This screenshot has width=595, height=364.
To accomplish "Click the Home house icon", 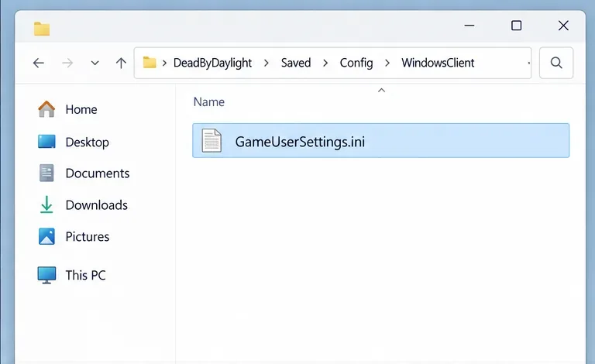I will click(46, 109).
